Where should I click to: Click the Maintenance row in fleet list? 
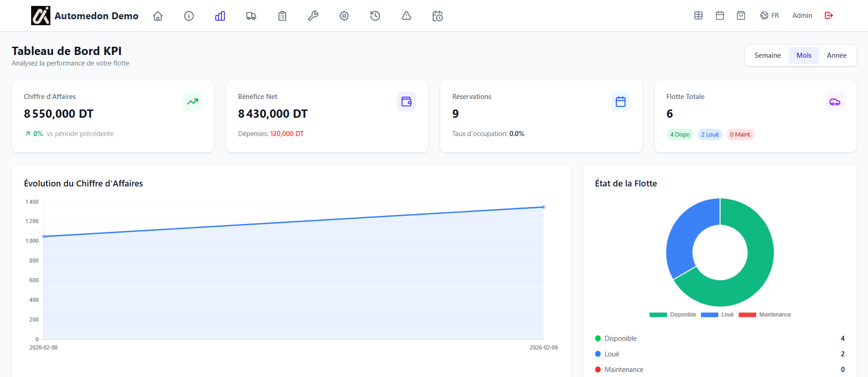coord(720,370)
